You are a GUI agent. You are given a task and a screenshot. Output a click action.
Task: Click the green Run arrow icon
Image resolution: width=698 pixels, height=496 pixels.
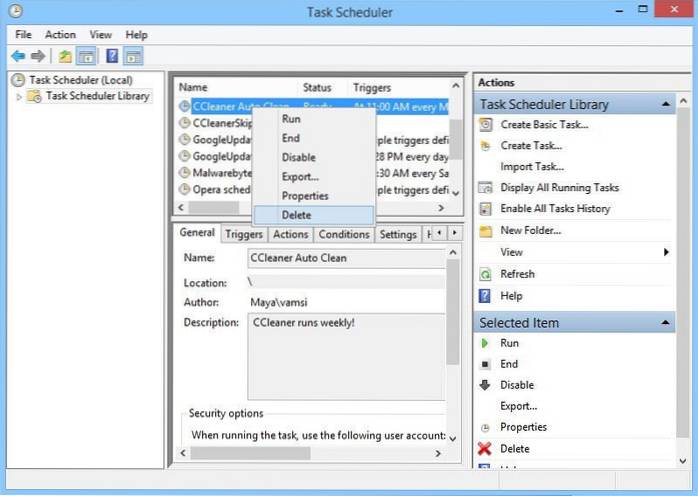click(x=486, y=343)
